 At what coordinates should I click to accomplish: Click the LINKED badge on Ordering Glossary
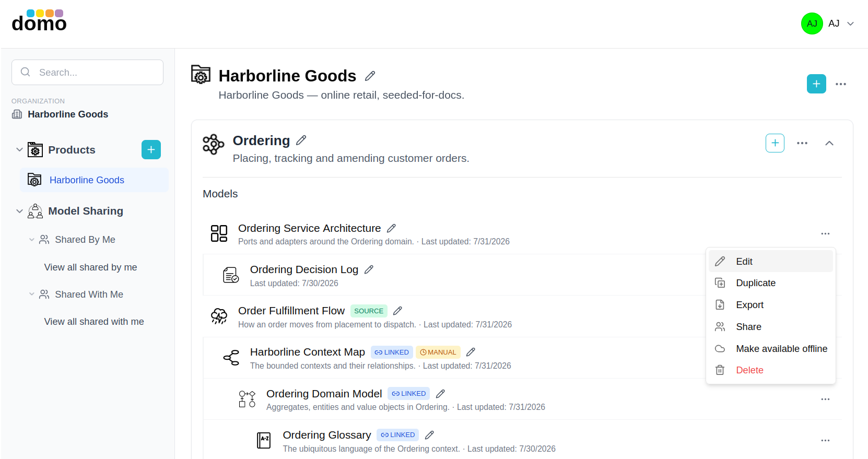397,435
